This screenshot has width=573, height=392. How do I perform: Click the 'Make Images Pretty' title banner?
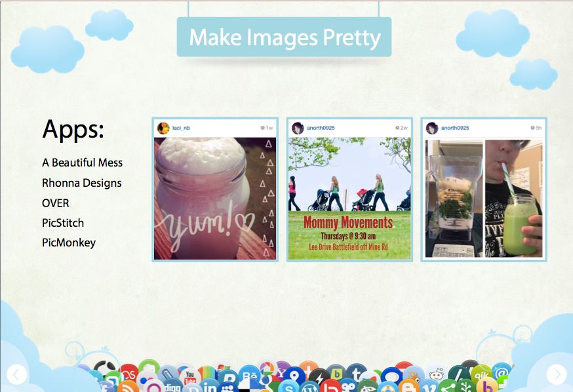click(284, 37)
